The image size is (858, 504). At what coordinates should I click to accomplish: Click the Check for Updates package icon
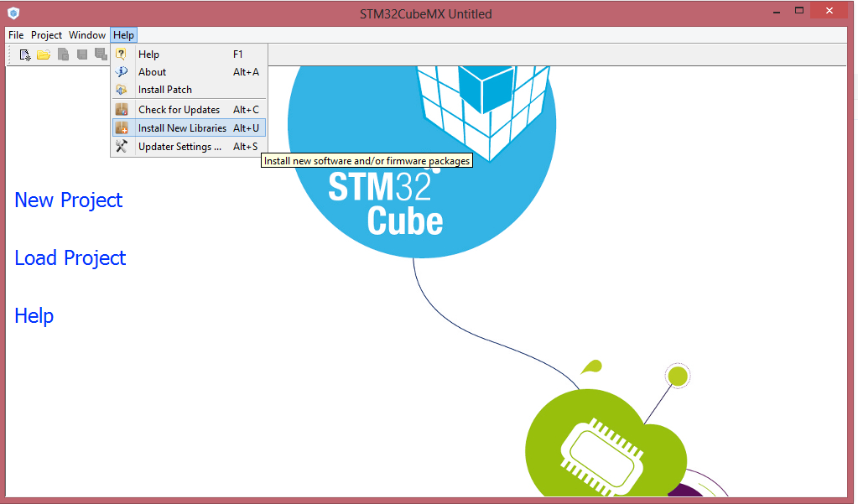122,110
